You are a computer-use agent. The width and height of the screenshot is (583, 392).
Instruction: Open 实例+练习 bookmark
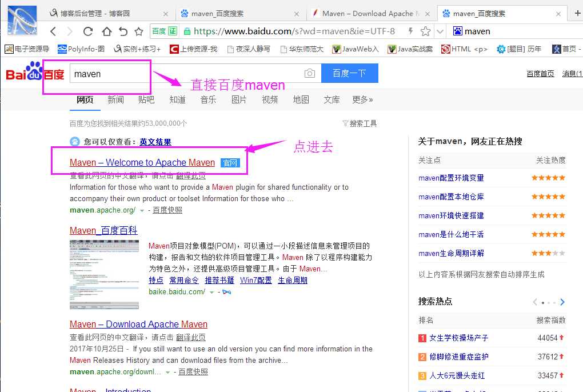coord(137,49)
